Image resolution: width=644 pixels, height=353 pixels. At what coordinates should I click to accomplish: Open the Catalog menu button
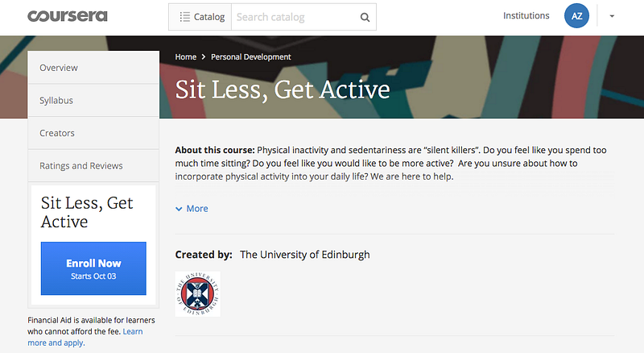(x=200, y=17)
